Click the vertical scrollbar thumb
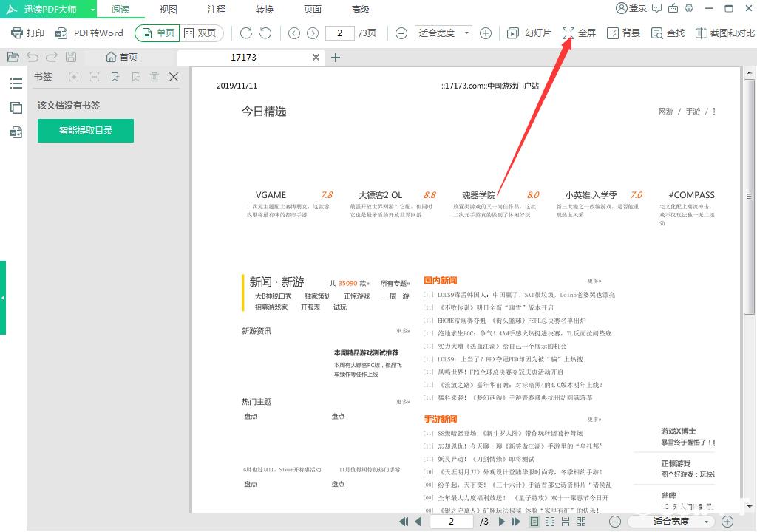The image size is (757, 532). click(749, 197)
